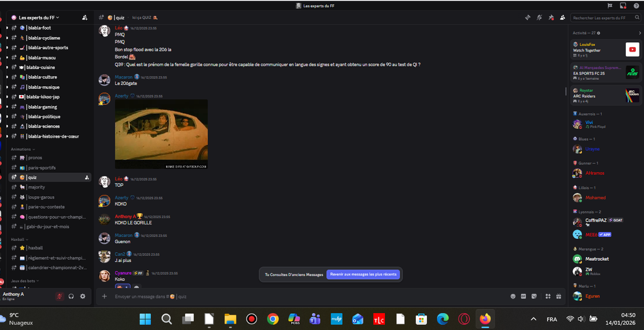Viewport: 644px width, 330px height.
Task: Collapse the Animations channel category
Action: coord(22,149)
